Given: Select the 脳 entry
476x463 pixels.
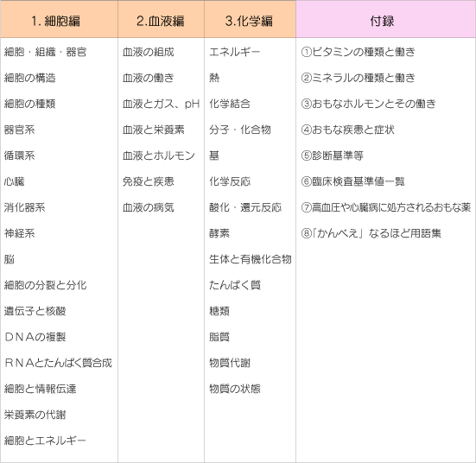Looking at the screenshot, I should [x=10, y=259].
